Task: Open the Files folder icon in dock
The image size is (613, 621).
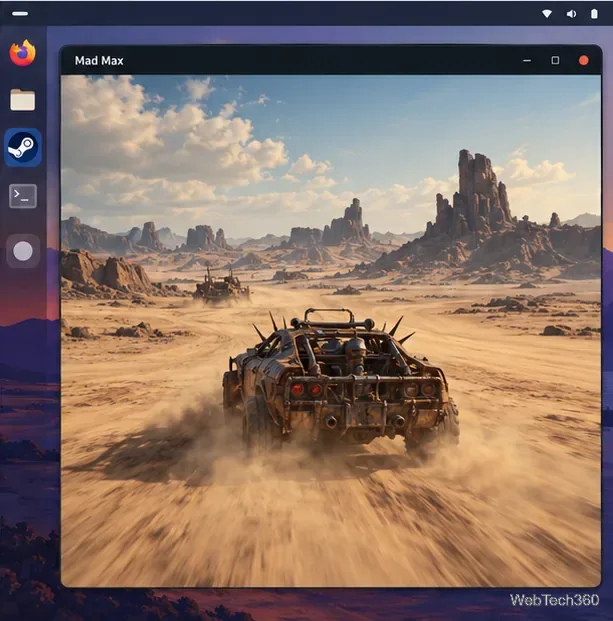Action: click(23, 100)
